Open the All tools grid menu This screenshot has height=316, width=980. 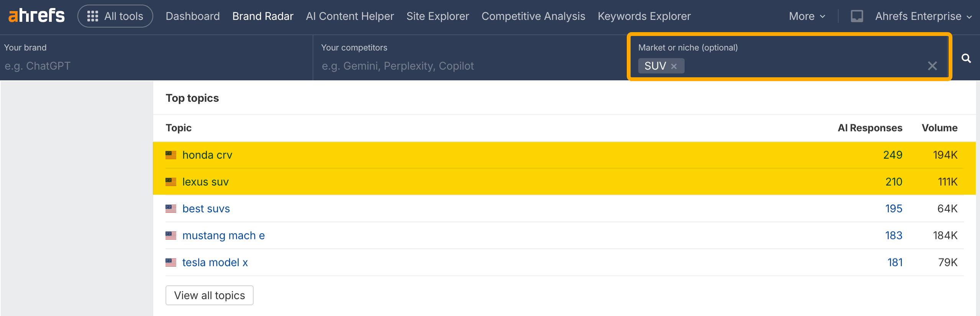tap(115, 16)
